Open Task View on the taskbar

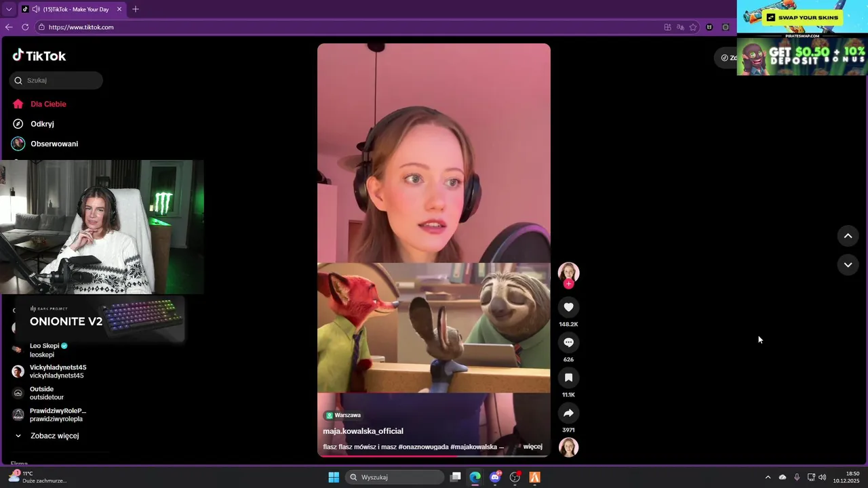point(456,477)
